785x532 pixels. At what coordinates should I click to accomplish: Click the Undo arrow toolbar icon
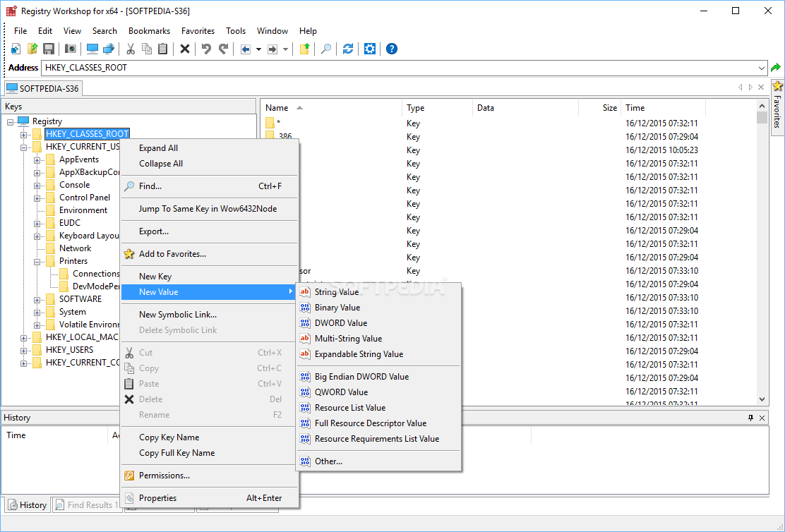(x=206, y=49)
